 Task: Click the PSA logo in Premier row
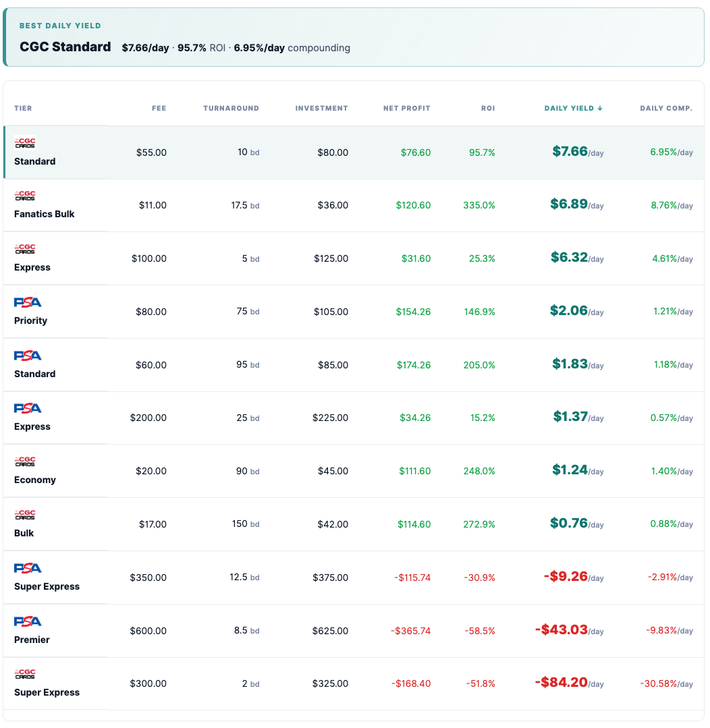[x=28, y=621]
